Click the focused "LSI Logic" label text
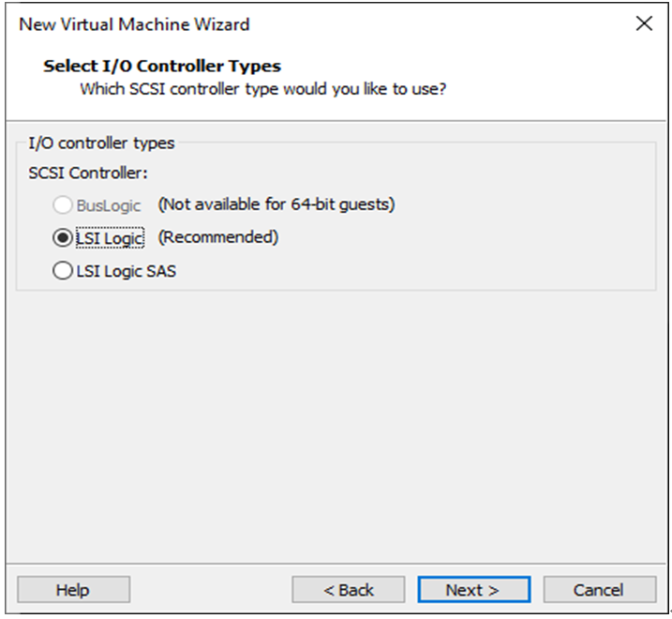The image size is (672, 619). [x=110, y=238]
